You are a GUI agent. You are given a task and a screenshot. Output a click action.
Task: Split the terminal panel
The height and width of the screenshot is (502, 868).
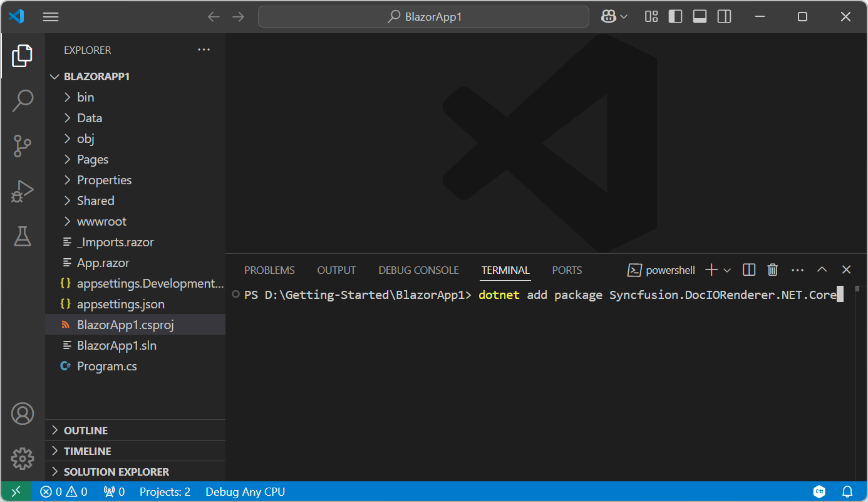click(x=749, y=270)
